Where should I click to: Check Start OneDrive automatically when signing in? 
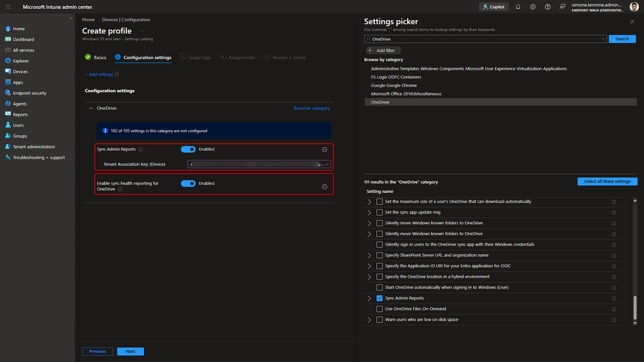(379, 287)
